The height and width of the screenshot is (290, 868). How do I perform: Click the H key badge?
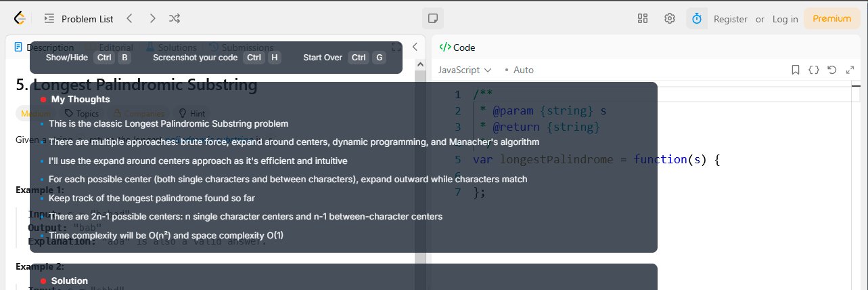tap(274, 58)
